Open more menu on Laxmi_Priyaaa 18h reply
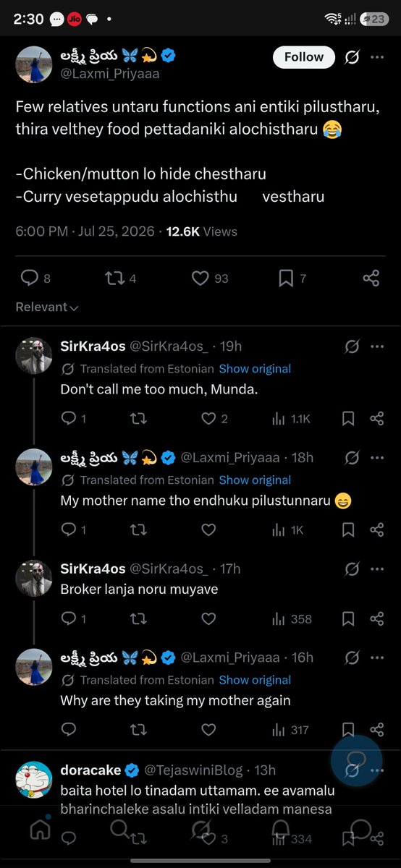The image size is (401, 868). coord(377,458)
